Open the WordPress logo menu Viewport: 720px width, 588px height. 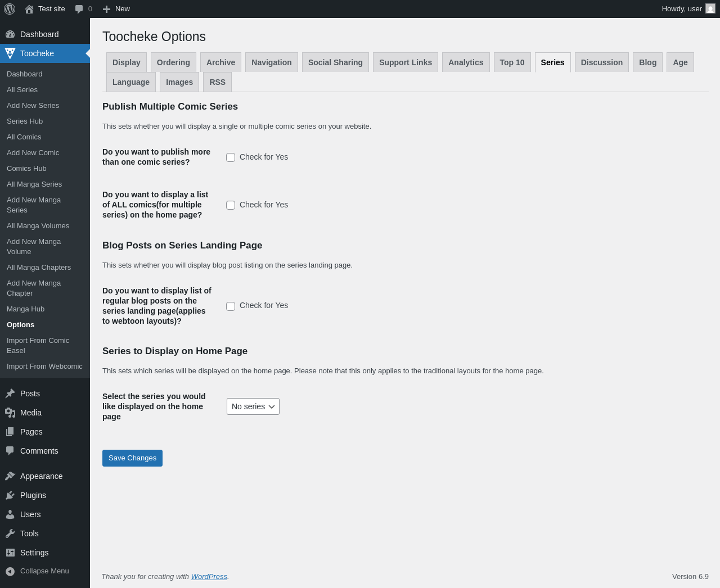10,9
